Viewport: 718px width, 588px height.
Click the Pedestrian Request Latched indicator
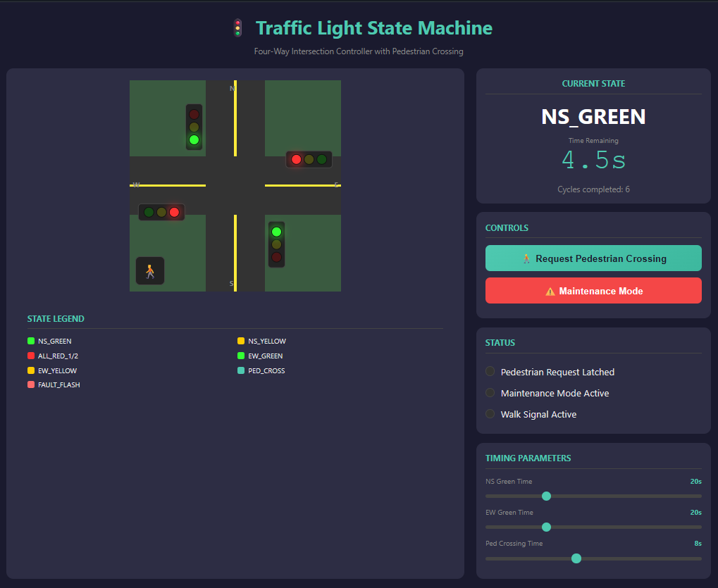pyautogui.click(x=490, y=371)
